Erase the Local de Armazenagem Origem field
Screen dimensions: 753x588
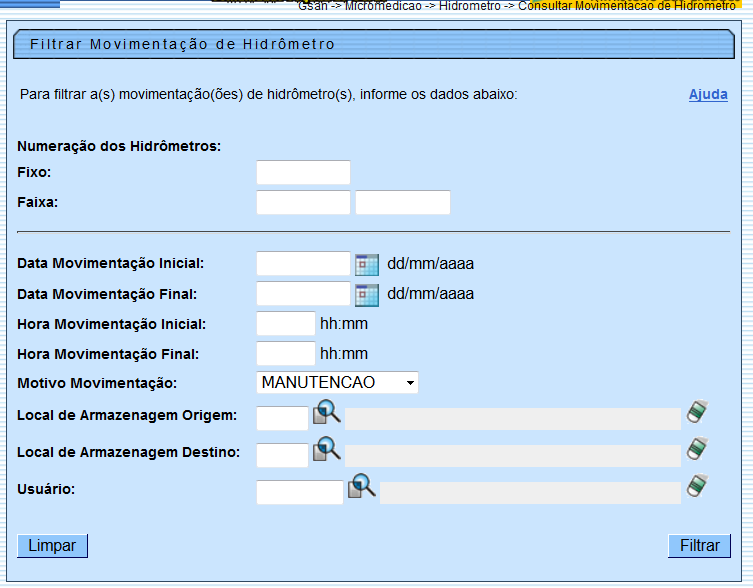pyautogui.click(x=697, y=413)
